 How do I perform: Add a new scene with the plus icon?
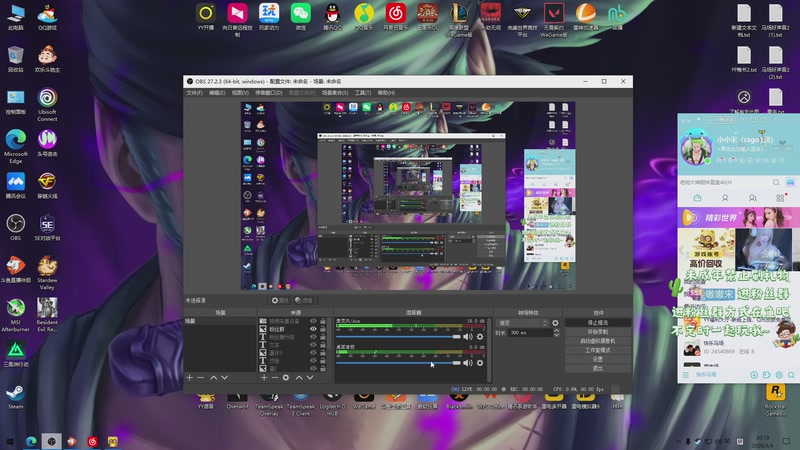(189, 378)
